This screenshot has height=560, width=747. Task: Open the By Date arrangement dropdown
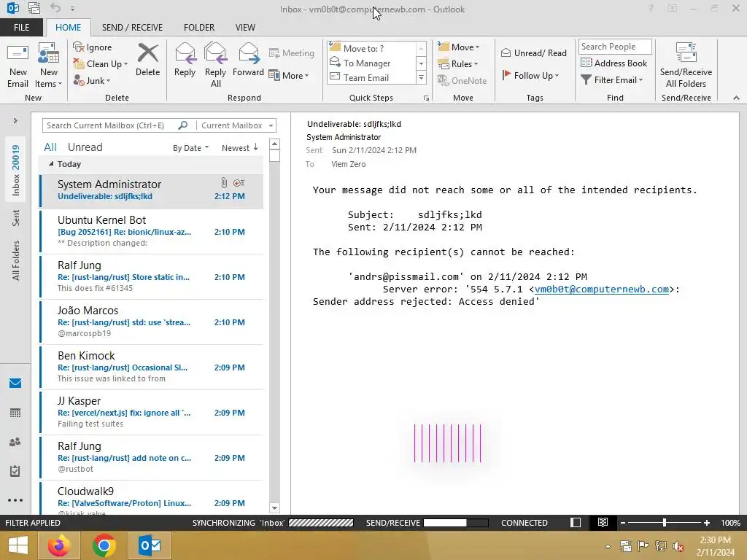190,147
